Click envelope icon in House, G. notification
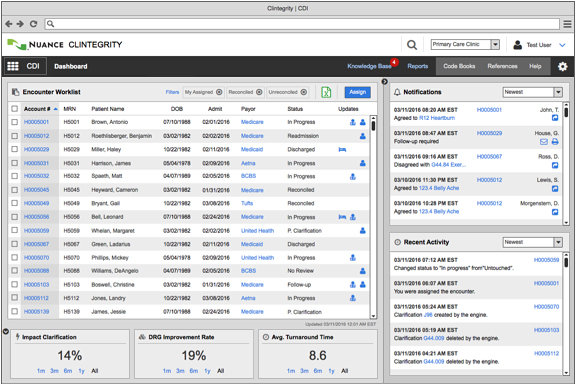Image resolution: width=576 pixels, height=384 pixels. point(544,141)
